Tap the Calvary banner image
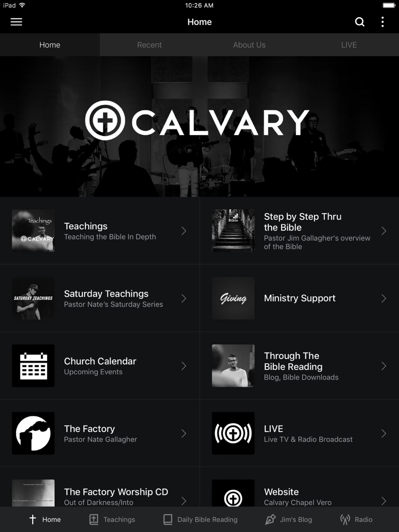Image resolution: width=399 pixels, height=532 pixels. coord(199,126)
